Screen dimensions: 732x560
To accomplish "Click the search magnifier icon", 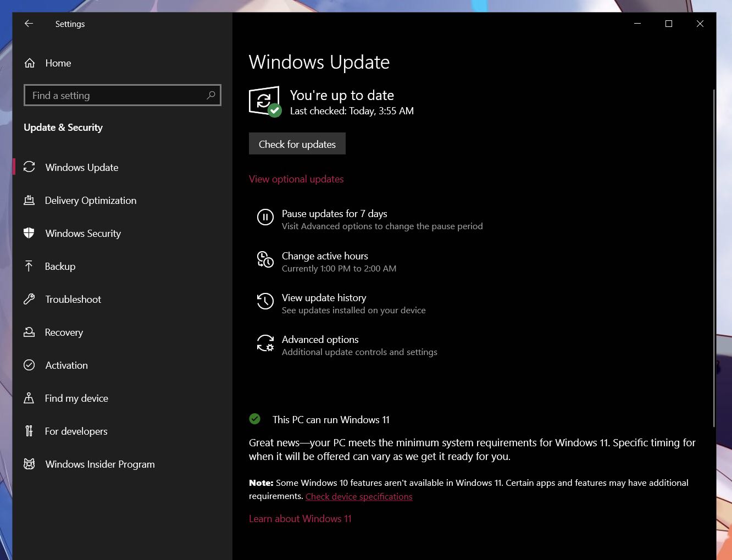I will point(210,95).
